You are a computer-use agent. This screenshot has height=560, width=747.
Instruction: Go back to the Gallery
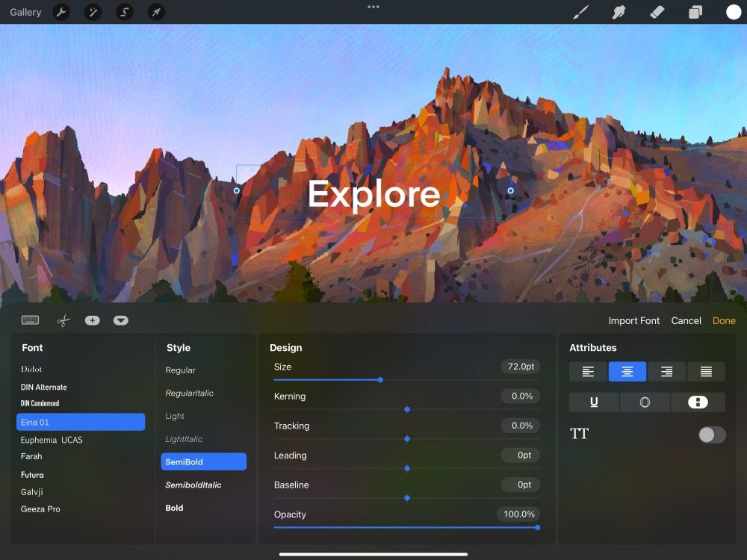coord(25,12)
